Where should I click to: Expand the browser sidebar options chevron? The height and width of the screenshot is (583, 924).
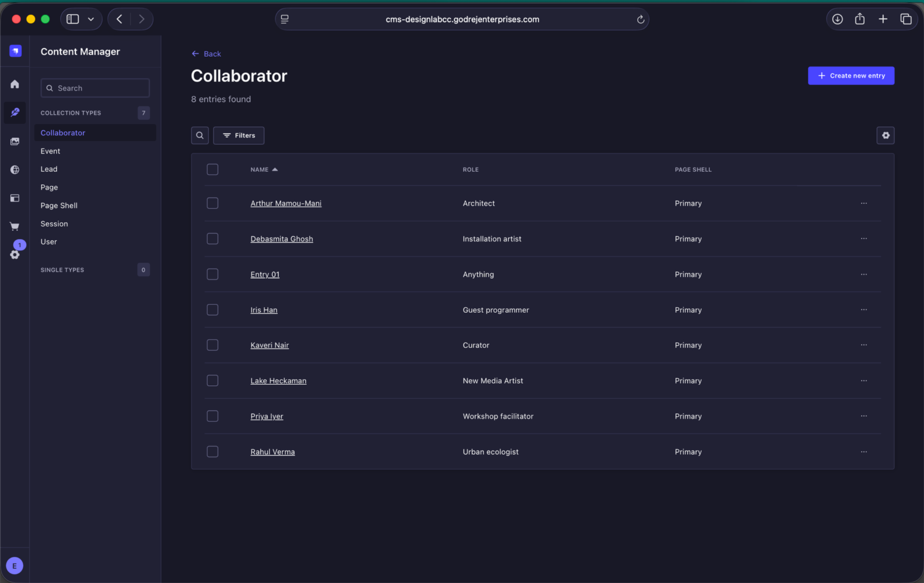(x=91, y=19)
